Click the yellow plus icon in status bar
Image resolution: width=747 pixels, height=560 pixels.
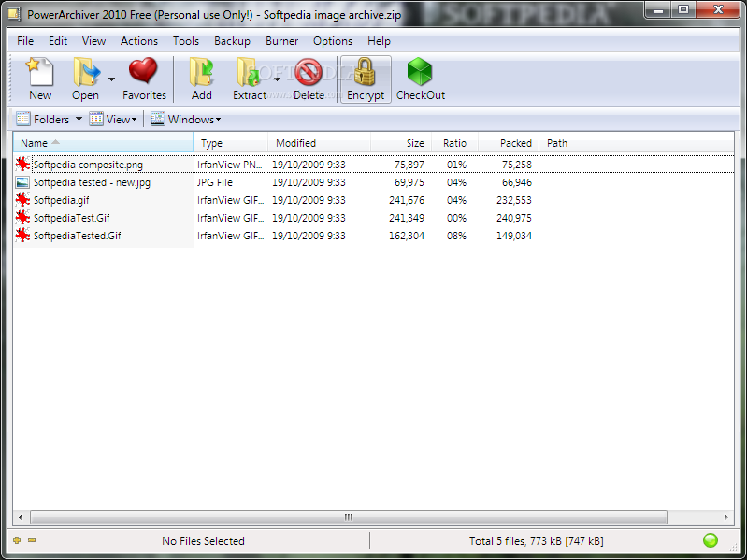pyautogui.click(x=17, y=540)
